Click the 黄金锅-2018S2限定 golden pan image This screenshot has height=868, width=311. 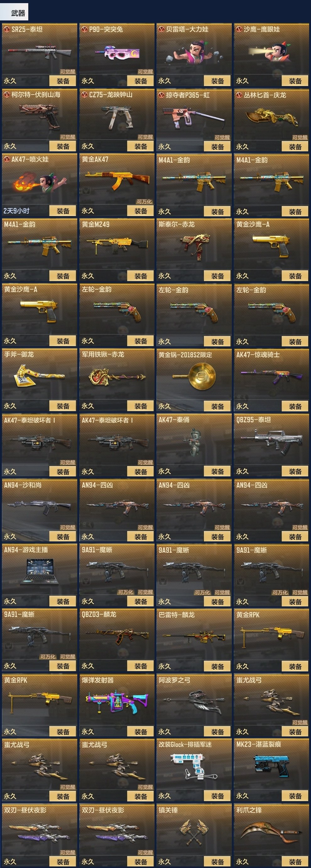pyautogui.click(x=194, y=376)
